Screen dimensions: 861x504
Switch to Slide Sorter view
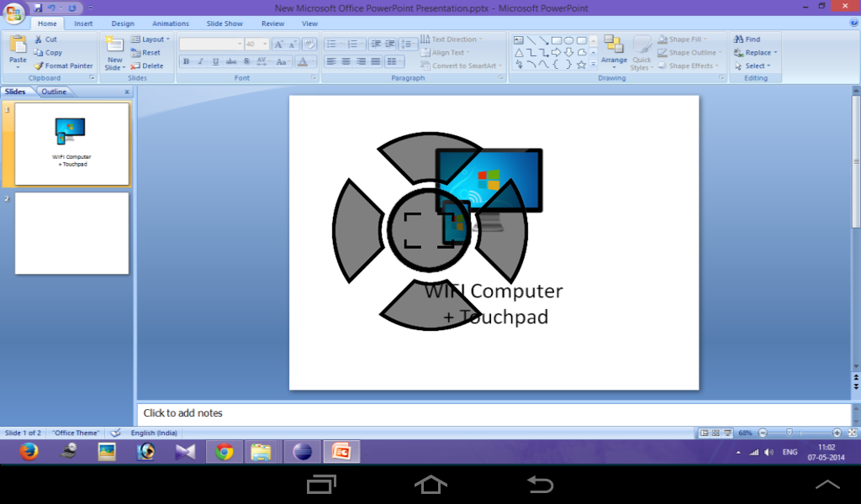(716, 433)
